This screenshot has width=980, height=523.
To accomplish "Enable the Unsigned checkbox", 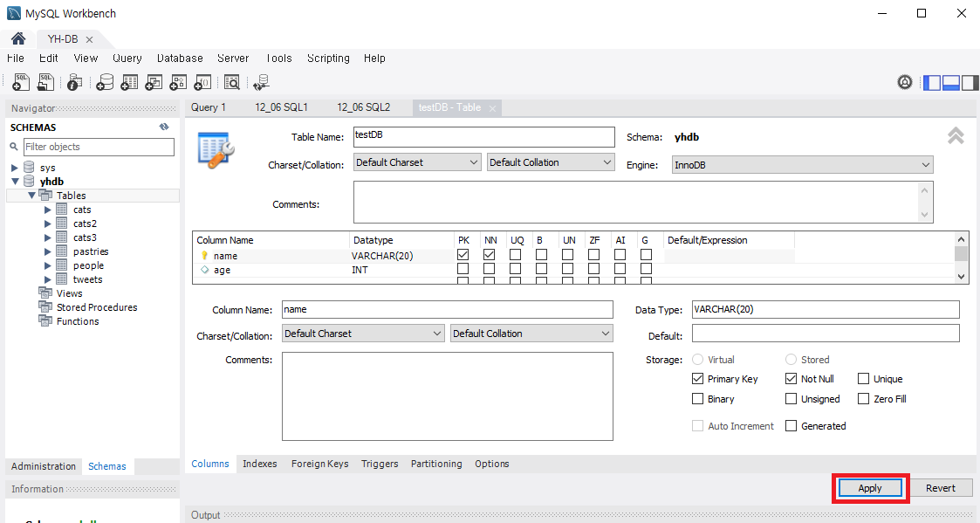I will (x=792, y=398).
